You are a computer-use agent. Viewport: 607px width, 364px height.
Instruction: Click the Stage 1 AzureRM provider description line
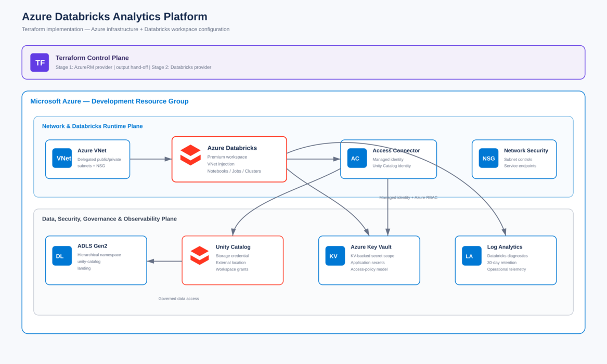(x=133, y=67)
